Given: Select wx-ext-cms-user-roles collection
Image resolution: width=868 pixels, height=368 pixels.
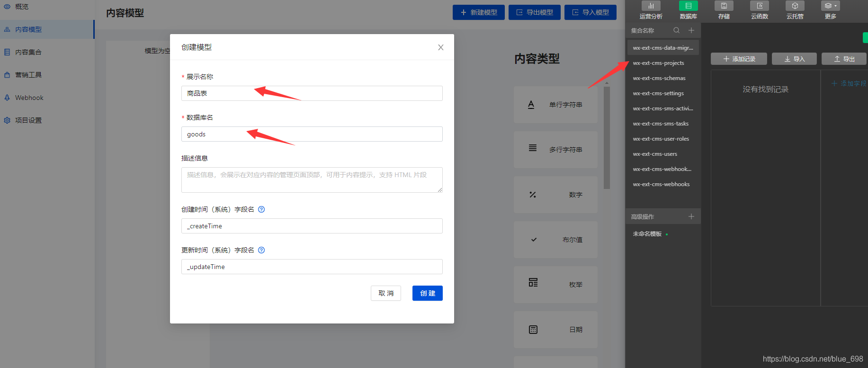Looking at the screenshot, I should pos(663,139).
